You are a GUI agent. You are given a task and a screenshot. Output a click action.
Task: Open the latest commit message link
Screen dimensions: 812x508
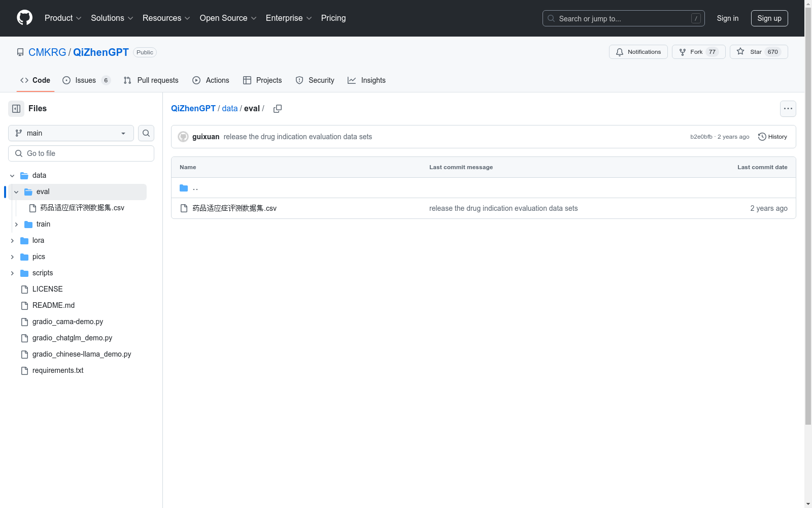(x=298, y=137)
